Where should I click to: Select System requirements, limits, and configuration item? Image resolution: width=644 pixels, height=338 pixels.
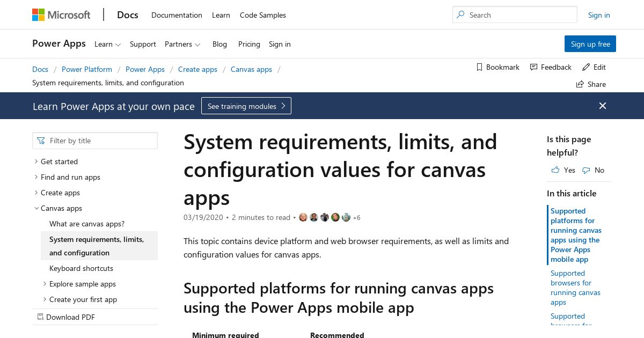click(x=99, y=246)
